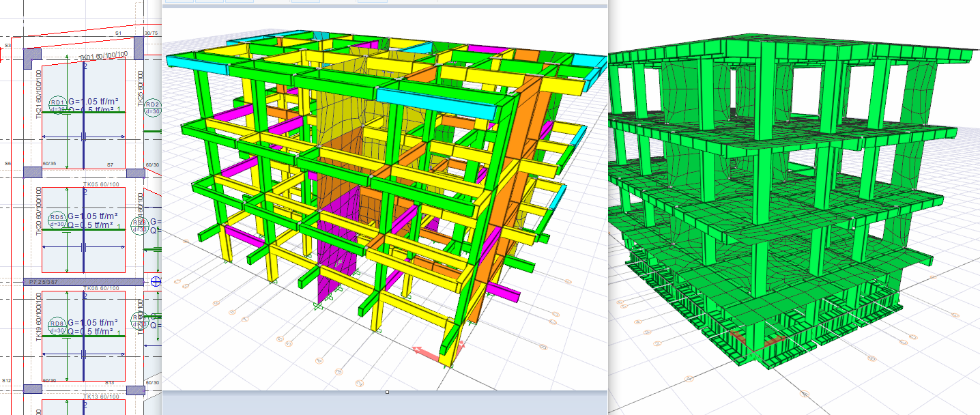Click the 'TK08 60/100' beam label
980x415 pixels.
click(100, 289)
